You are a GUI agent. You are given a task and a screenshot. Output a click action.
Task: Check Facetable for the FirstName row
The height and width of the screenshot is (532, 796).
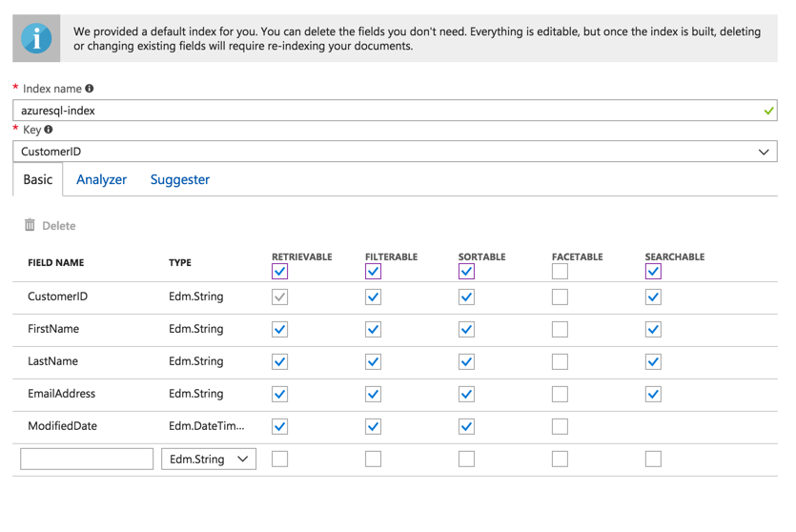tap(560, 330)
